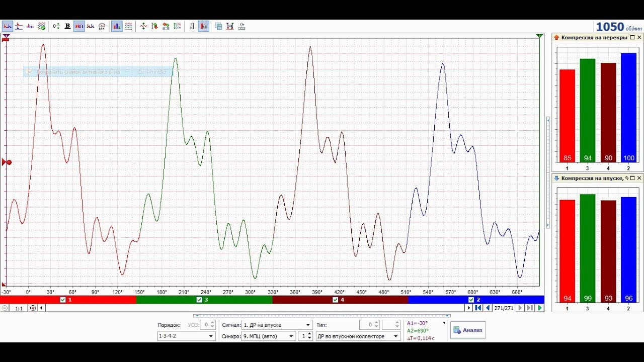The height and width of the screenshot is (362, 644).
Task: Click the ruler with rotate arrow icon
Action: [x=242, y=26]
